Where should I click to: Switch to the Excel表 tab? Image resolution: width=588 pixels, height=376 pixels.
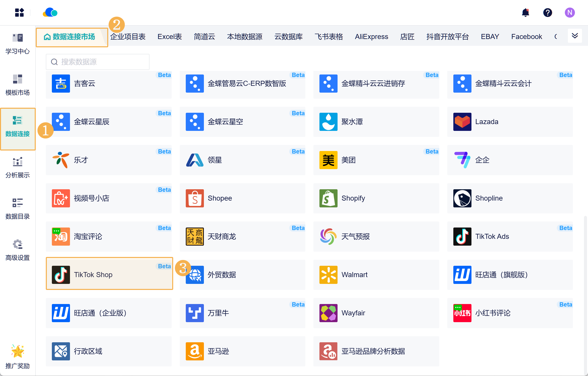tap(169, 37)
